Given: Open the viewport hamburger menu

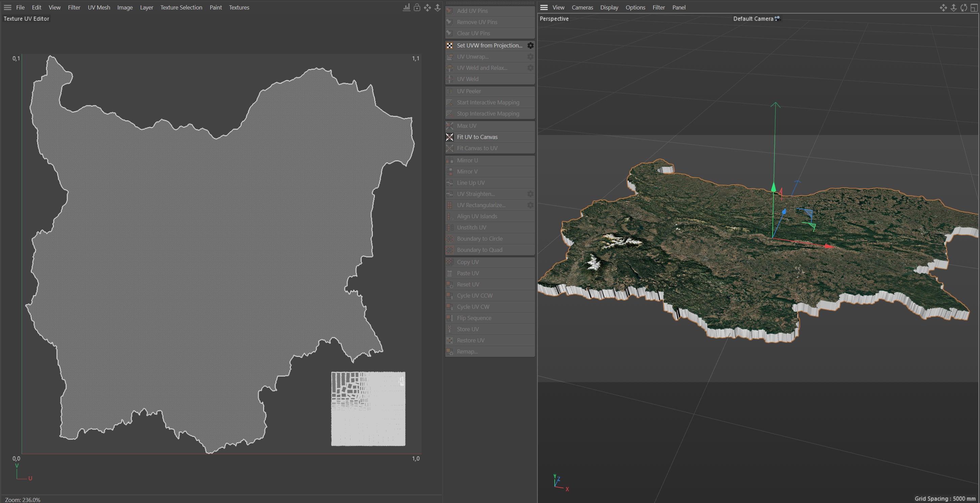Looking at the screenshot, I should [544, 7].
